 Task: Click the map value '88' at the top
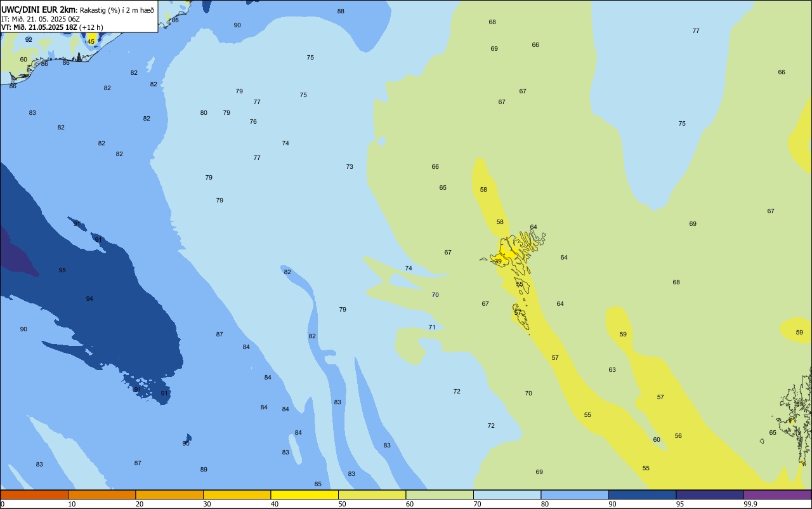(x=341, y=11)
